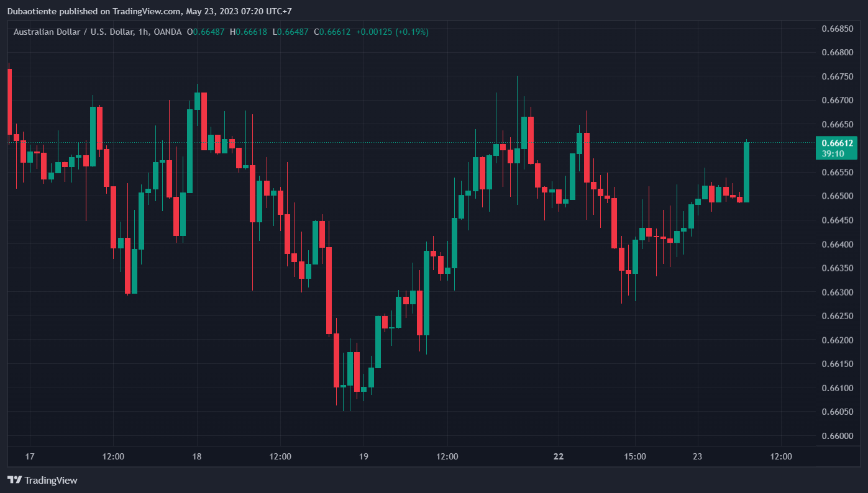
Task: Select date 18 on the time axis
Action: (x=197, y=456)
